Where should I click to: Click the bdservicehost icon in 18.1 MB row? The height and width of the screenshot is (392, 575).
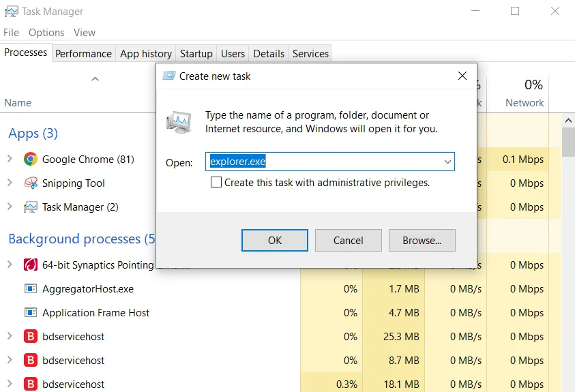point(31,384)
